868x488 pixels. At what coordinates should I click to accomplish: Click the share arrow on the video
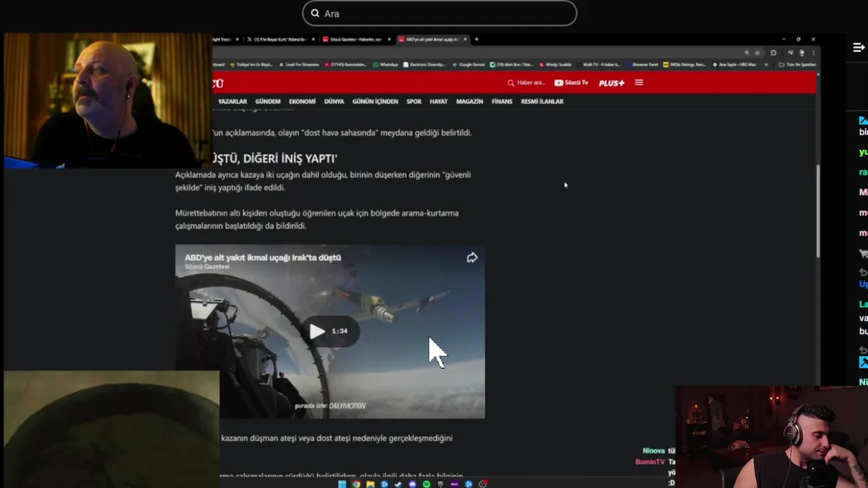tap(472, 258)
